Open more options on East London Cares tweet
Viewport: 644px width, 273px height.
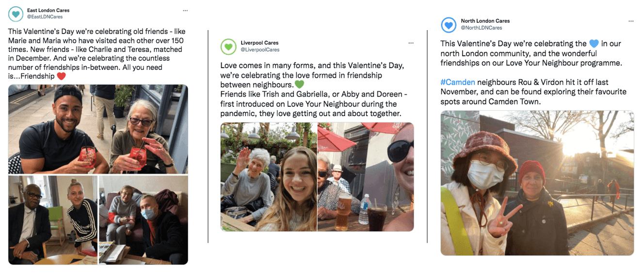(x=185, y=11)
